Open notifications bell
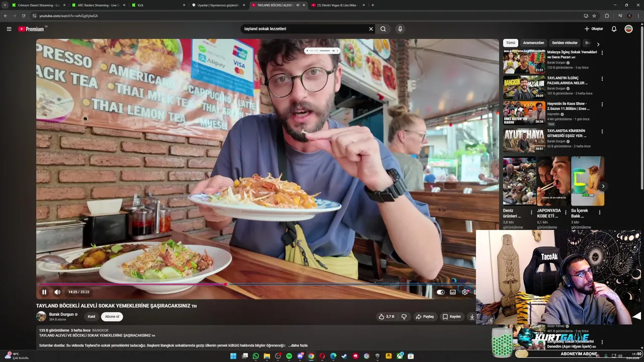 click(x=614, y=29)
